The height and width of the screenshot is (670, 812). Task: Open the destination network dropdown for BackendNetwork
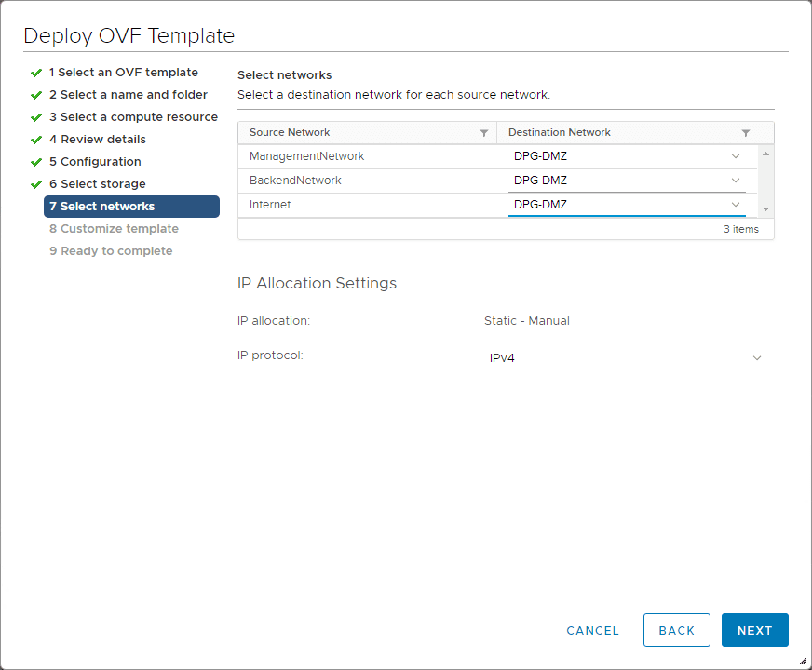(x=735, y=180)
